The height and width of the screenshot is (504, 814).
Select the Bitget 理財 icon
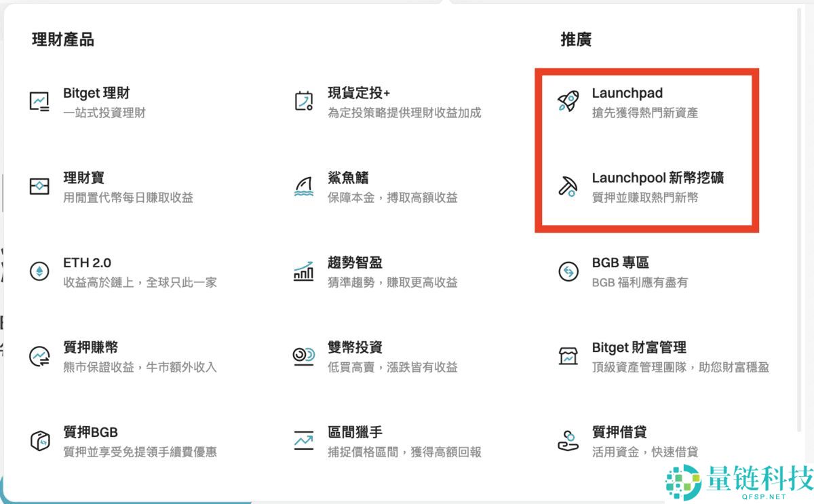tap(40, 100)
